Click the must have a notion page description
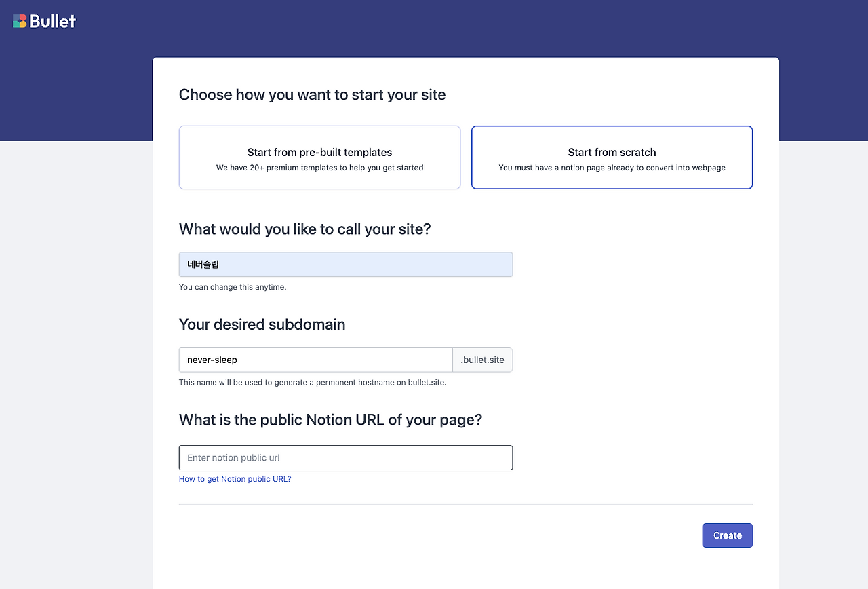 612,168
